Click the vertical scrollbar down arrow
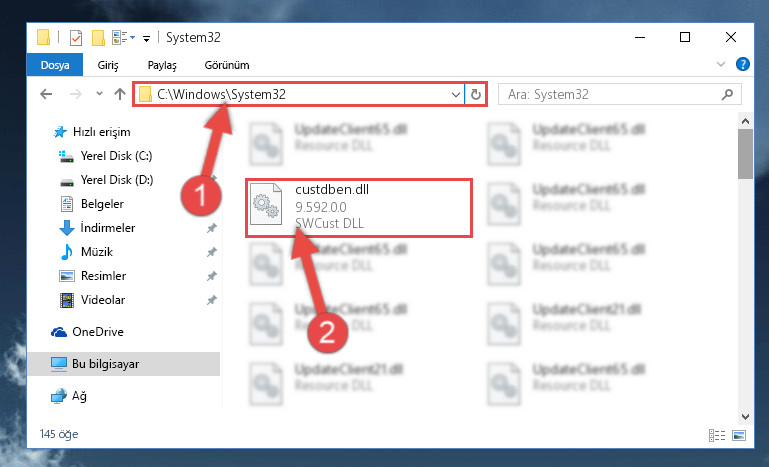Viewport: 769px width, 467px height. (x=745, y=417)
